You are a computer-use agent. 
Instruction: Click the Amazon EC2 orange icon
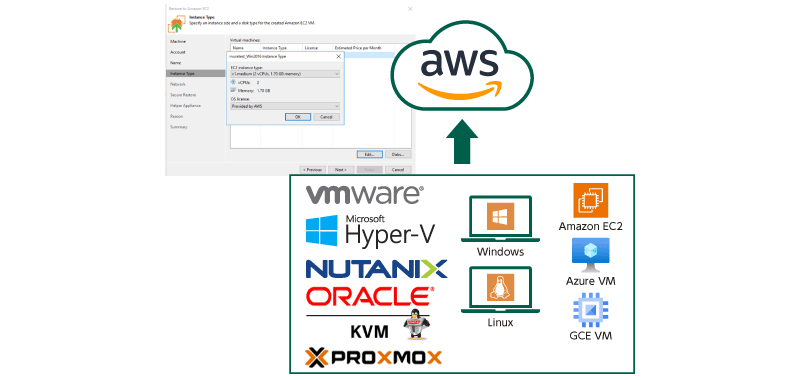click(x=591, y=200)
